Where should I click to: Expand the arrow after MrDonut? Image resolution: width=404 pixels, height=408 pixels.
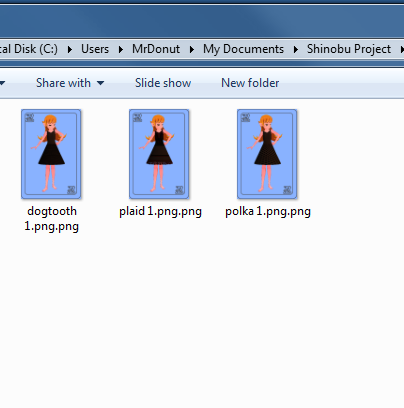[x=192, y=49]
